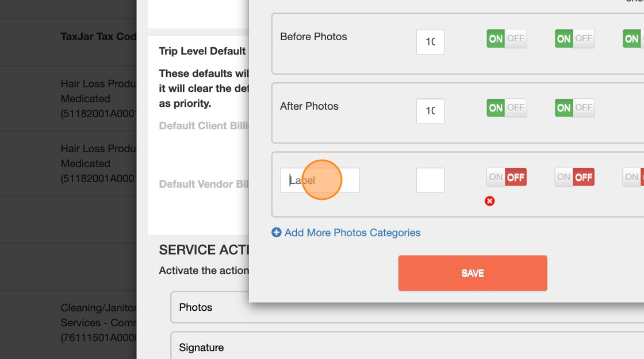Toggle the third Before Photos switch at right edge
Viewport: 644px width, 359px height.
click(x=633, y=38)
